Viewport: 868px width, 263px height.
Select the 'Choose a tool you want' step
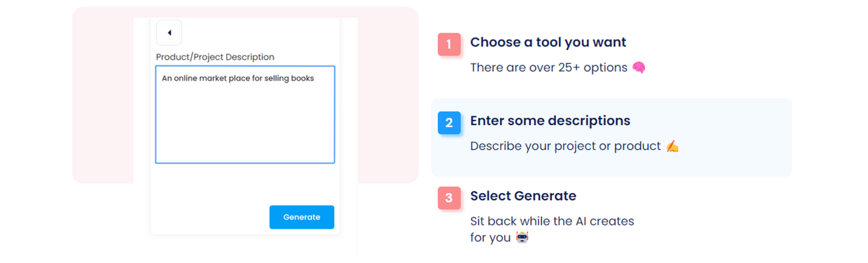click(548, 43)
